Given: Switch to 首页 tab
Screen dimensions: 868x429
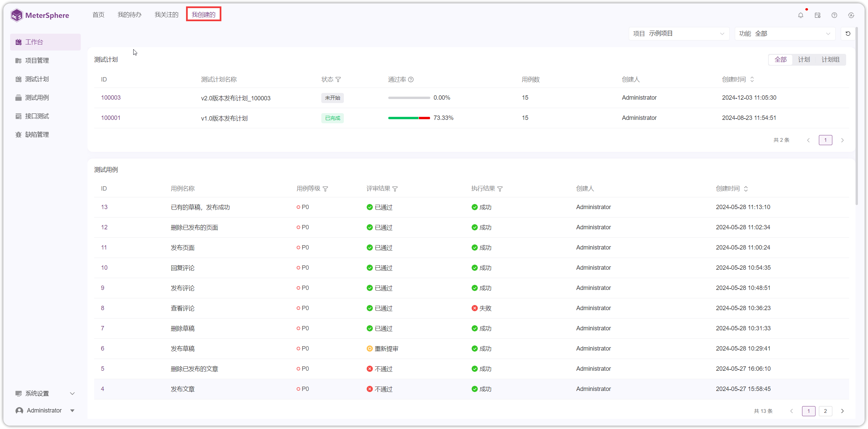Looking at the screenshot, I should [98, 15].
